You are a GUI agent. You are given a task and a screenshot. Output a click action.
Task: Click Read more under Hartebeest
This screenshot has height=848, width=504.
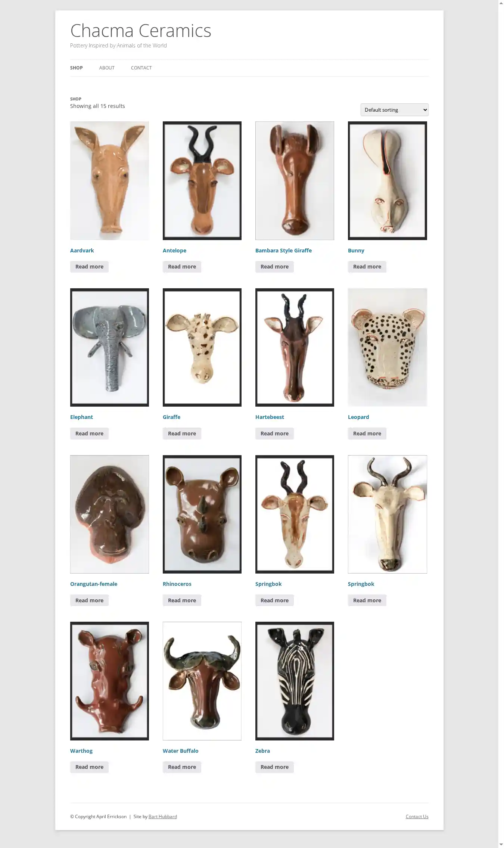click(274, 434)
